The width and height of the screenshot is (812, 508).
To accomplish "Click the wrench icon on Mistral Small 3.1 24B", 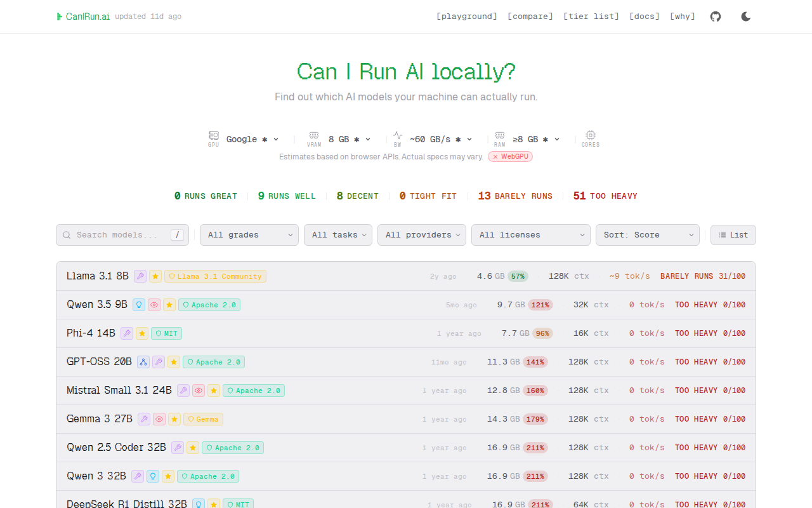I will [x=183, y=391].
